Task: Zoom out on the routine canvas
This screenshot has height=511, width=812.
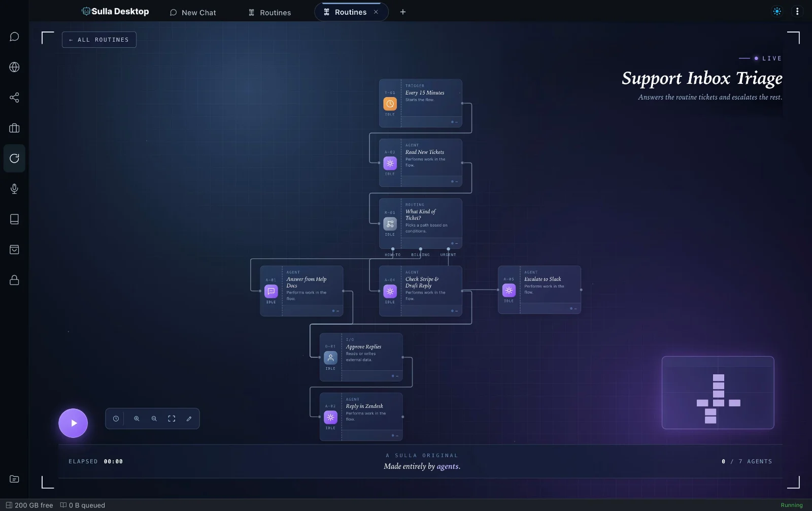Action: tap(154, 419)
